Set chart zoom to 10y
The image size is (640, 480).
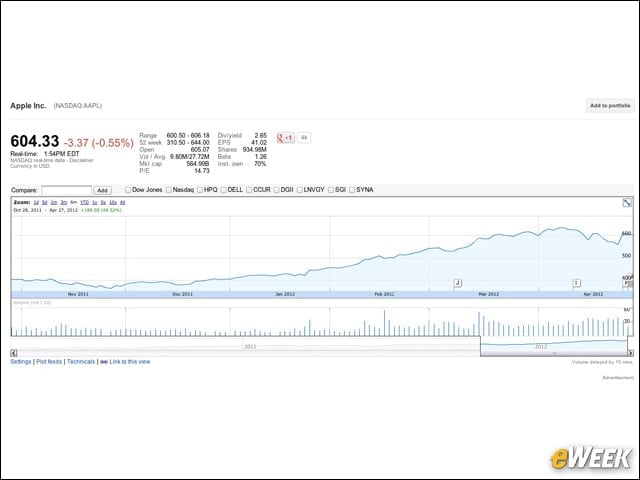[x=113, y=202]
